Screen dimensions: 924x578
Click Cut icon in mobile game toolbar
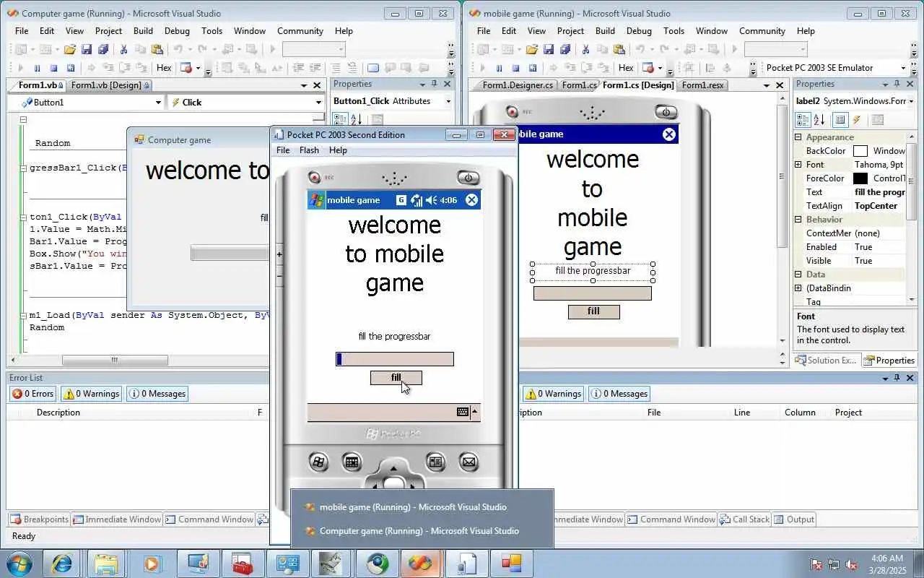point(585,49)
